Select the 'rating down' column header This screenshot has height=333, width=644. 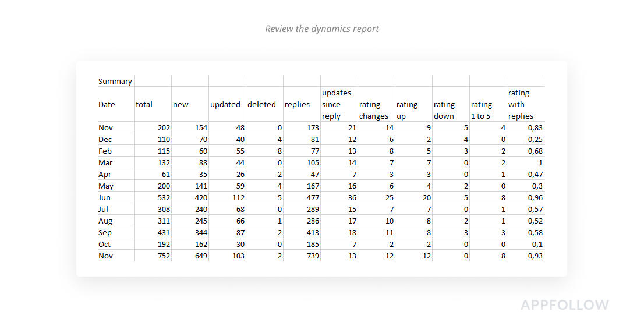click(451, 104)
